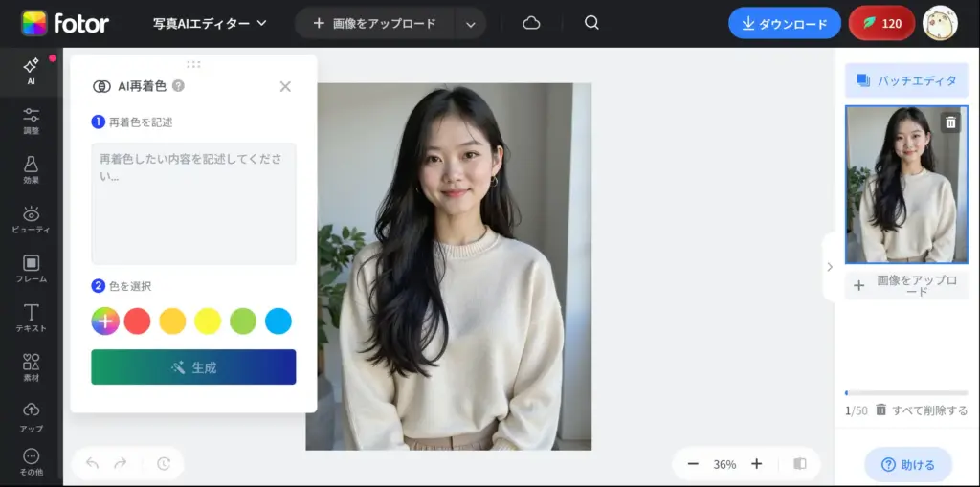Screen dimensions: 980x487
Task: Open the バッチエディタ button
Action: point(906,80)
